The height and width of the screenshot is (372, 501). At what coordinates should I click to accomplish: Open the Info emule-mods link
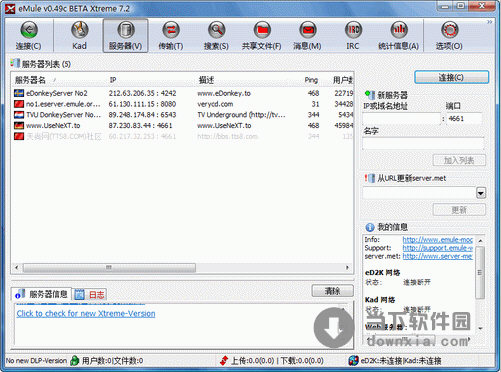point(438,240)
